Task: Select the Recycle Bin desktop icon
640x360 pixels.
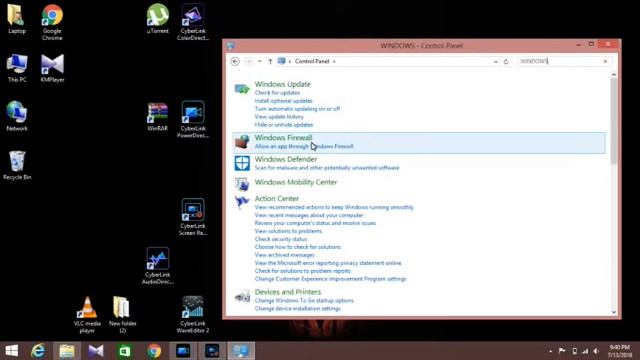Action: (x=17, y=165)
